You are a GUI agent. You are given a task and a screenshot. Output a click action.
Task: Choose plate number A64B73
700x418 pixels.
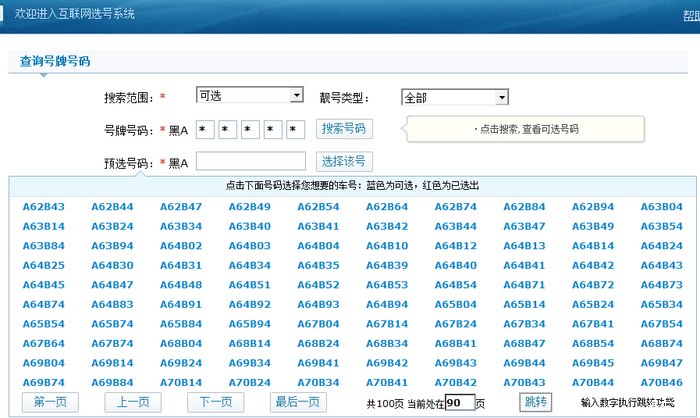pos(662,285)
